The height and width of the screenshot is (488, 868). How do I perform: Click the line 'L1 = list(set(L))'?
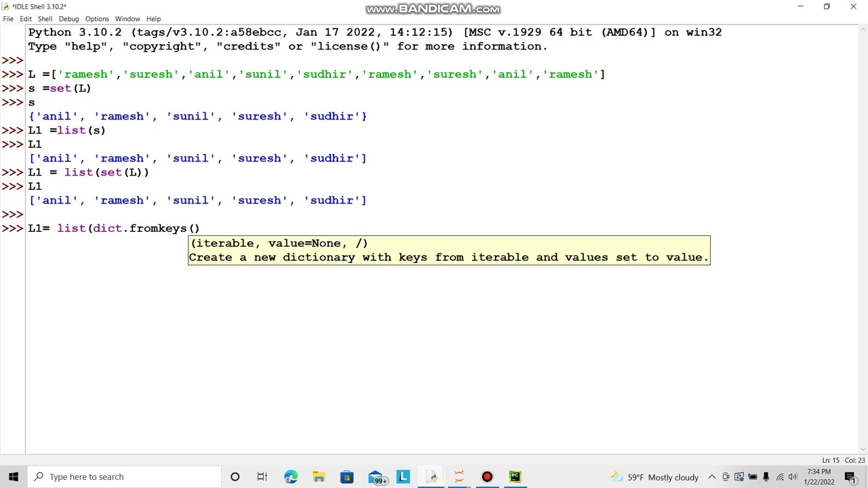pyautogui.click(x=88, y=172)
